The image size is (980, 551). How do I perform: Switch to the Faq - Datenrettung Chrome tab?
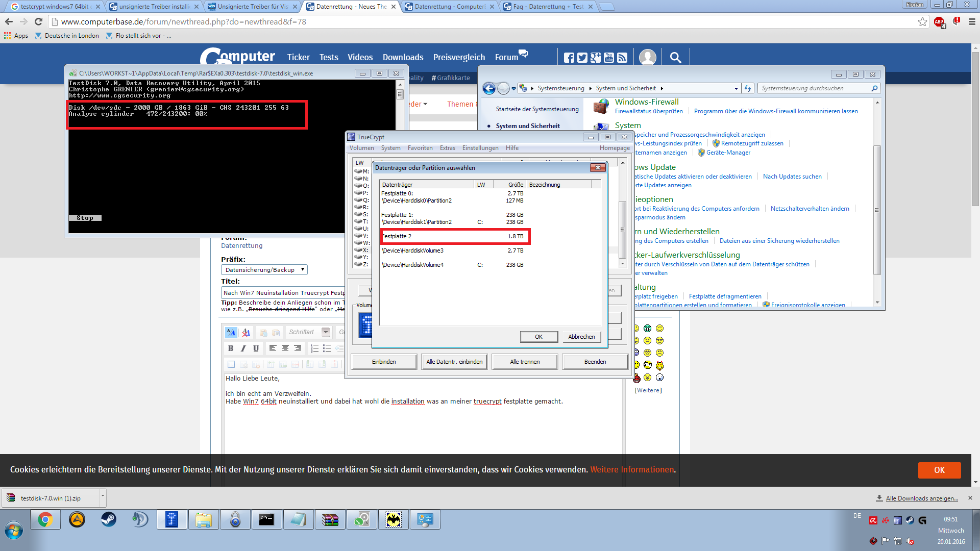point(548,7)
